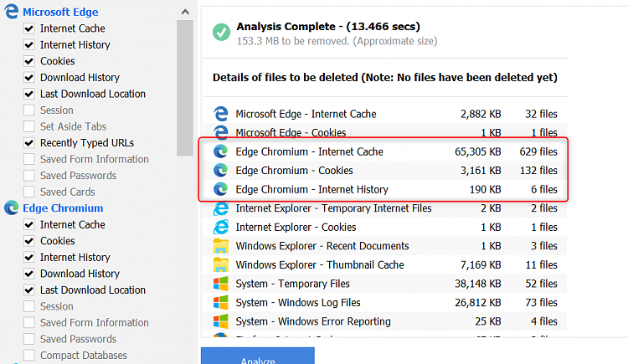The height and width of the screenshot is (364, 628).
Task: Select the Edge Chromium - Internet History result row
Action: click(x=385, y=189)
